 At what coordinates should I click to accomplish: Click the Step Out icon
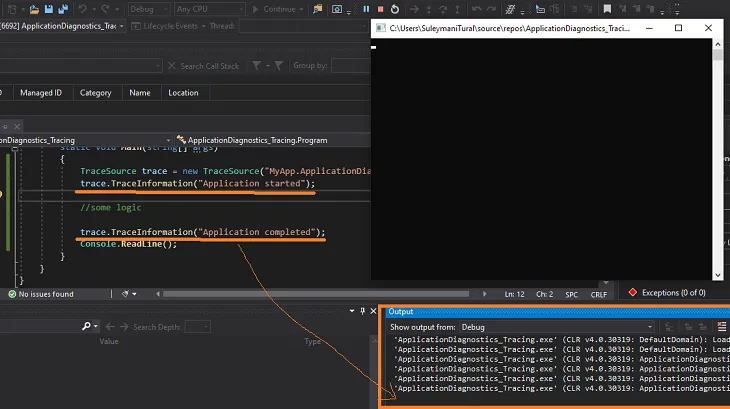[x=457, y=9]
